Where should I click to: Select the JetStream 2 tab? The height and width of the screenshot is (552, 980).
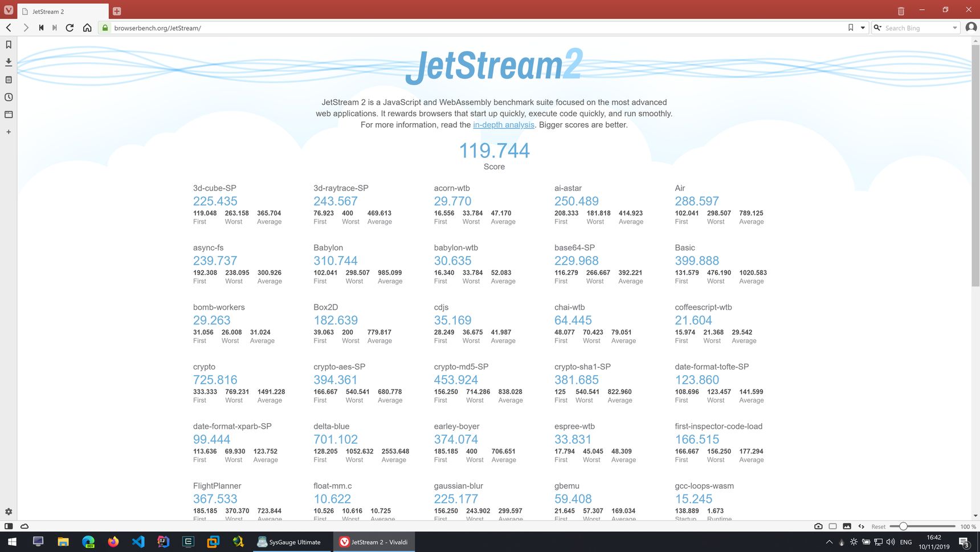(63, 11)
